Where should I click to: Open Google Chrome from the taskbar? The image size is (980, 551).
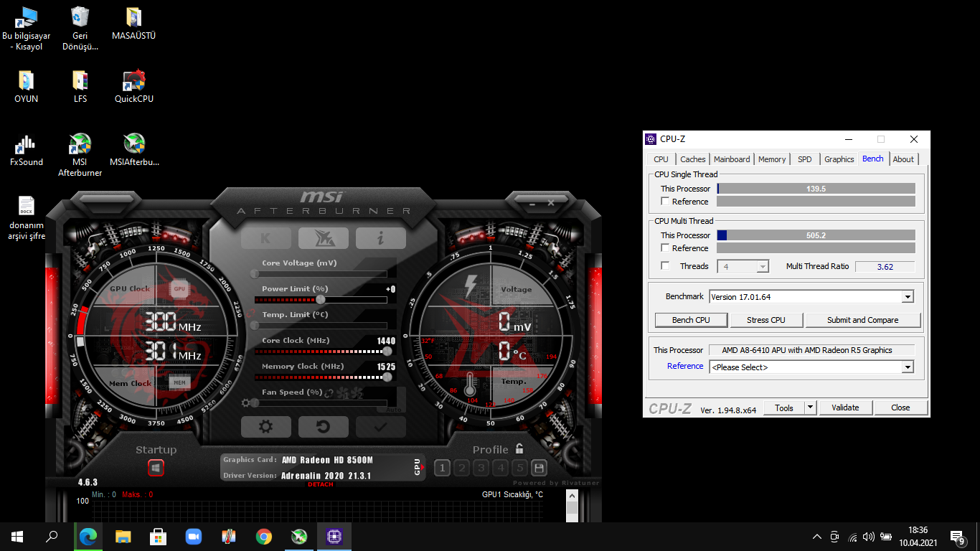tap(264, 536)
